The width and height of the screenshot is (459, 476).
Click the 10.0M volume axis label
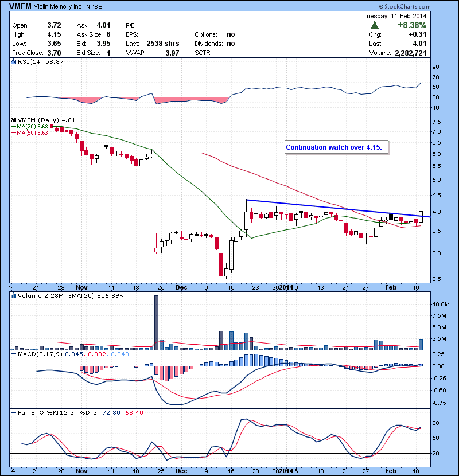pyautogui.click(x=441, y=304)
